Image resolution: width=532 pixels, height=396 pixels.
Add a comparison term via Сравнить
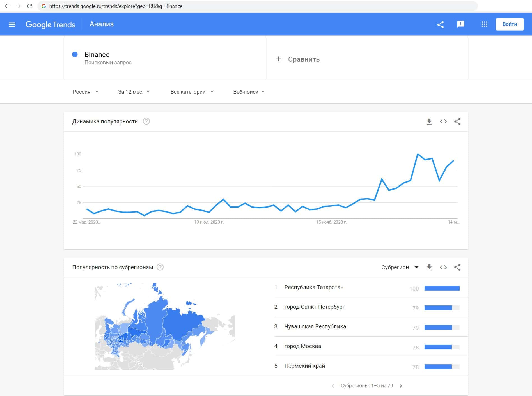click(x=298, y=59)
